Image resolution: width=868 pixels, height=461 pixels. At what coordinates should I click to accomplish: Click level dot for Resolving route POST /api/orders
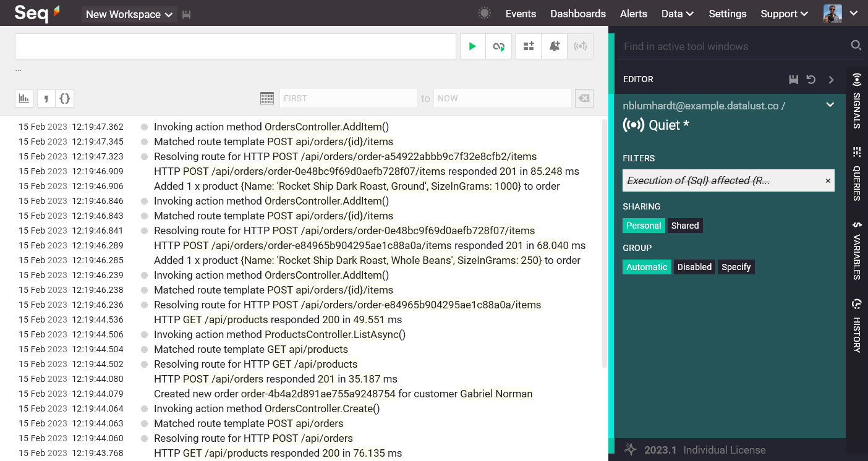tap(144, 438)
